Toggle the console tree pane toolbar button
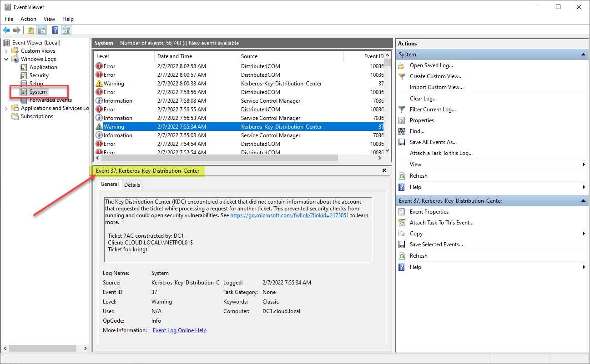Screen dimensions: 590x364 42,30
